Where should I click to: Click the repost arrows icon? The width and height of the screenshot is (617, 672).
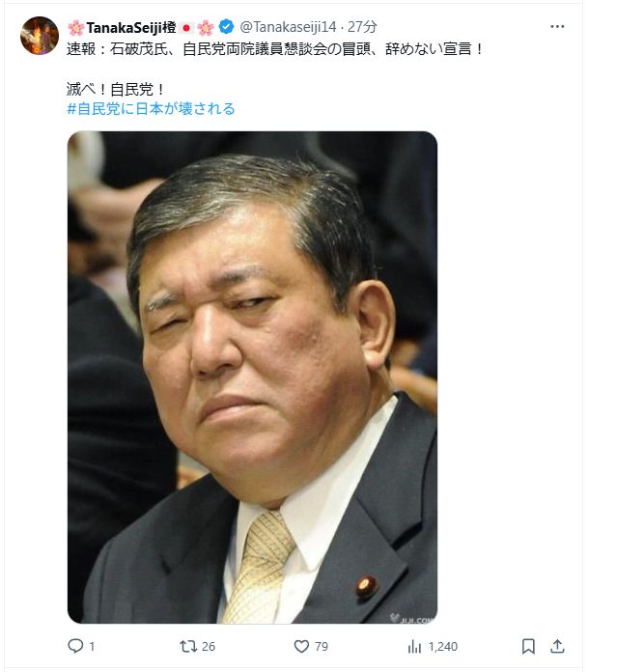[x=188, y=646]
